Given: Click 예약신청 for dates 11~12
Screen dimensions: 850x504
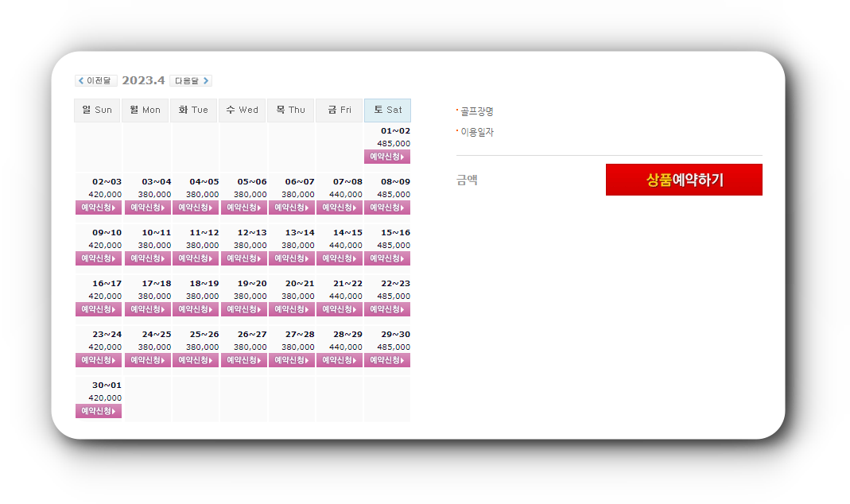Looking at the screenshot, I should tap(195, 258).
